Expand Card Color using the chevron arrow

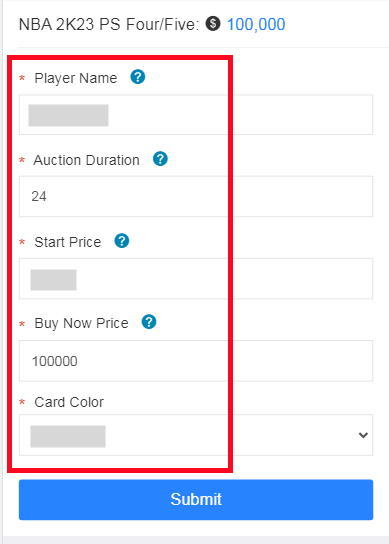click(363, 435)
